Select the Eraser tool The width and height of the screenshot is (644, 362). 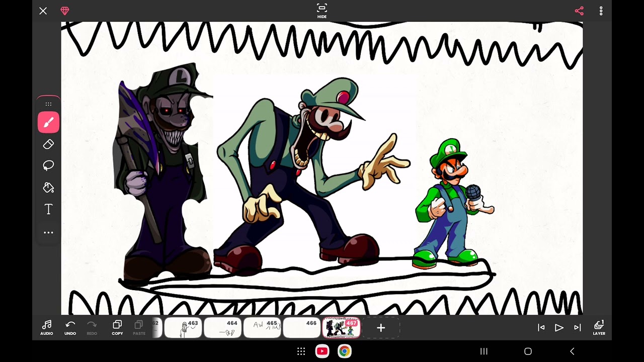(x=48, y=144)
